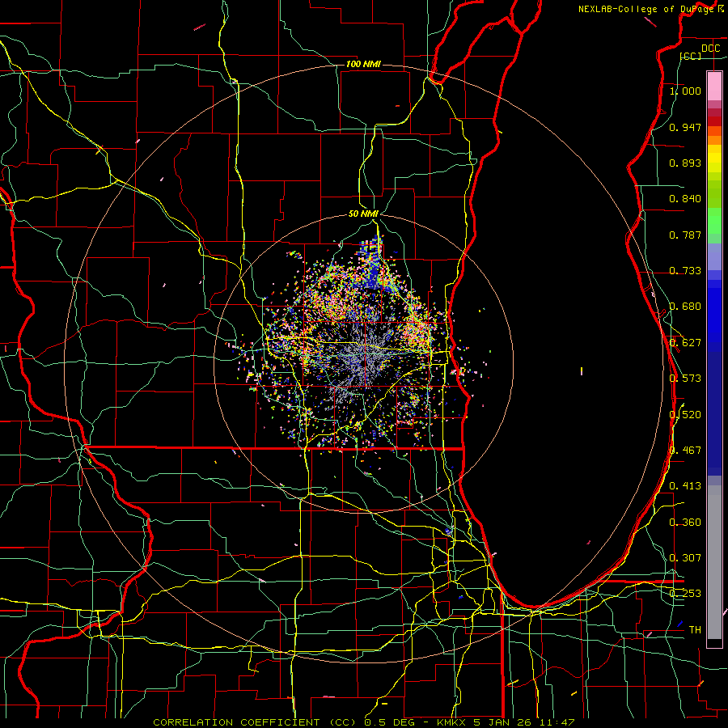Click the 0.947 scale value
The height and width of the screenshot is (728, 728).
coord(685,127)
